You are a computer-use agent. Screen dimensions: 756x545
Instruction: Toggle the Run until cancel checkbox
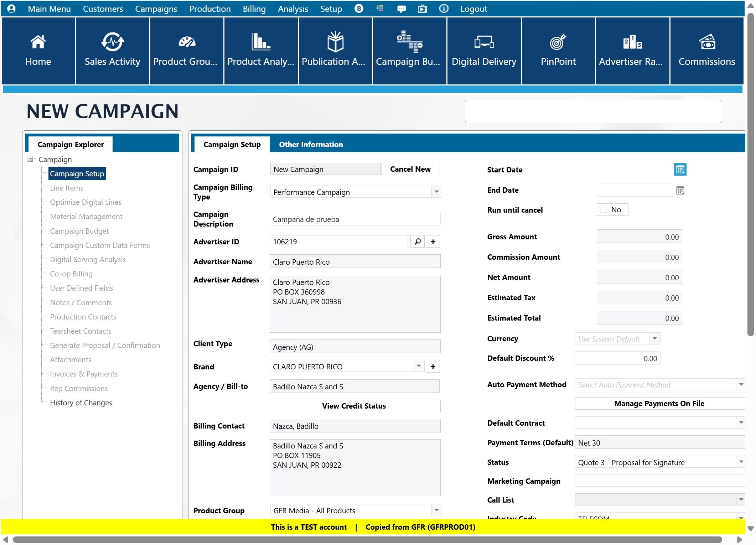[x=604, y=210]
